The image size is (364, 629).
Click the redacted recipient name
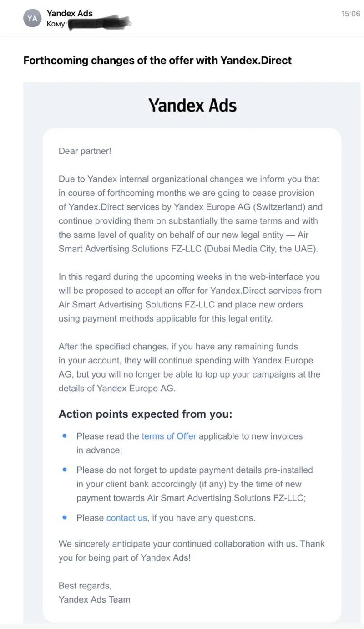click(x=98, y=24)
